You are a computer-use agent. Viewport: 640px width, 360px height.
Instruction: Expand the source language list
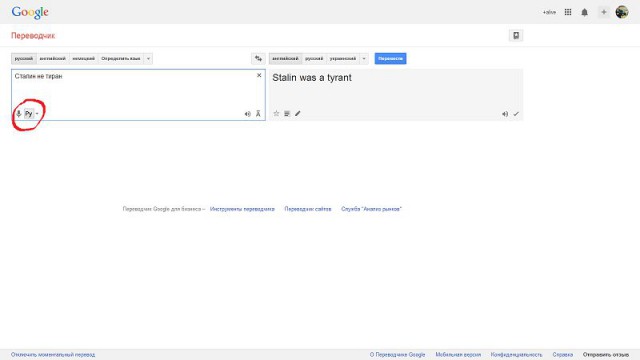click(148, 58)
